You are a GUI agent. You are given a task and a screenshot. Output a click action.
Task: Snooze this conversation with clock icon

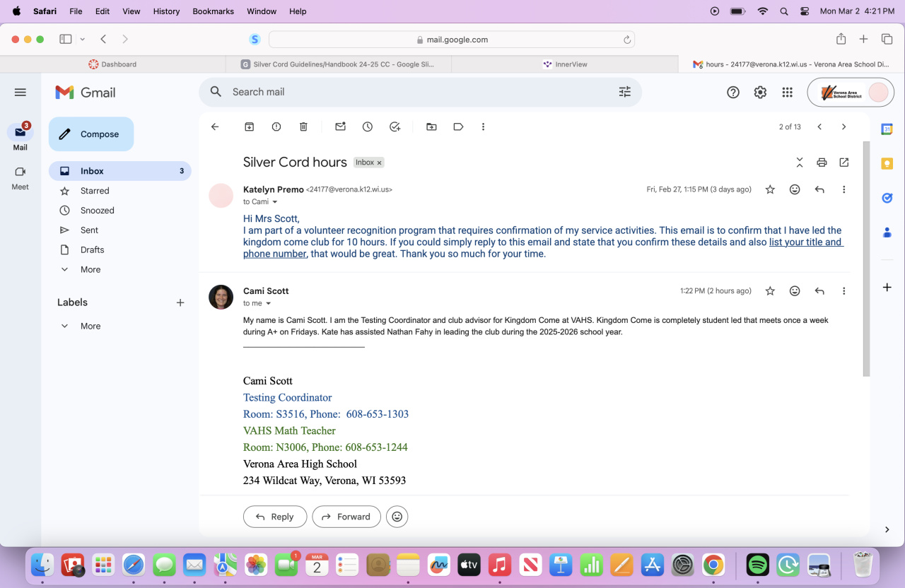coord(368,127)
